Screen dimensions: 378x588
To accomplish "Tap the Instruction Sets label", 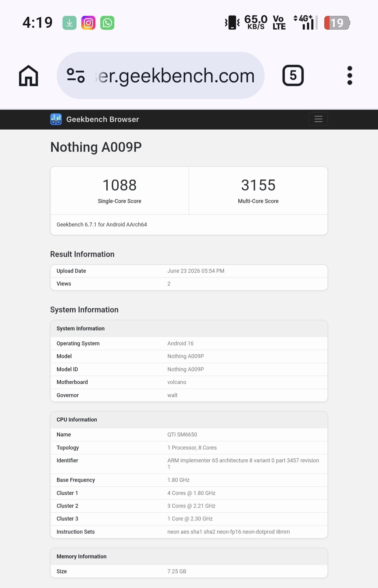I will [76, 532].
